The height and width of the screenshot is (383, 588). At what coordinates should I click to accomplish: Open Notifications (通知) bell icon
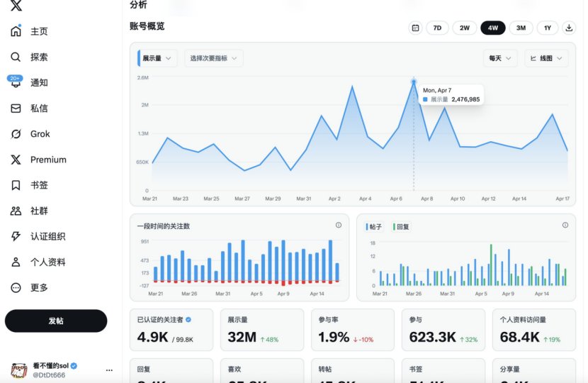click(16, 82)
